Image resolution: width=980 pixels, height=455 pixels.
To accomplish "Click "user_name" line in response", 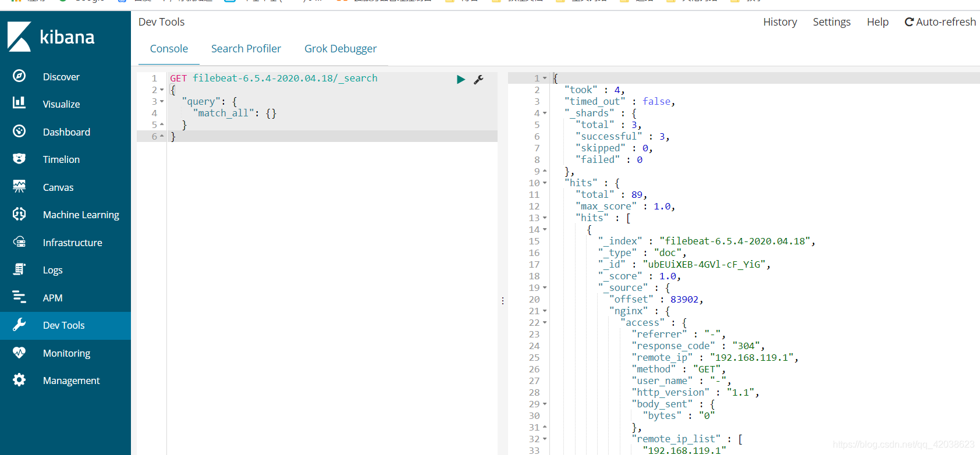I will (x=681, y=381).
